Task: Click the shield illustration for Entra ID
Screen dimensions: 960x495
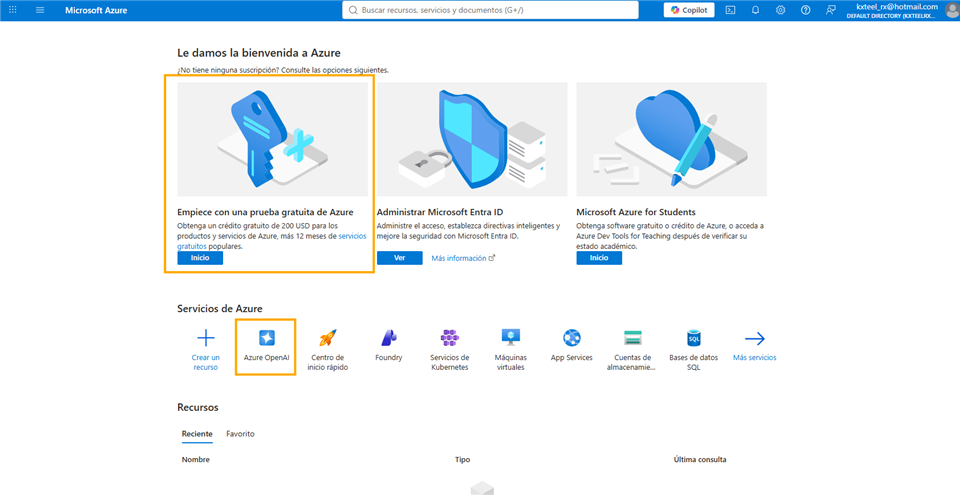Action: tap(472, 139)
